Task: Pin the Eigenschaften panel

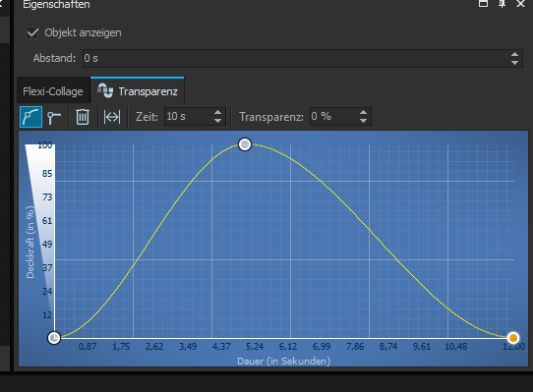Action: pos(502,4)
